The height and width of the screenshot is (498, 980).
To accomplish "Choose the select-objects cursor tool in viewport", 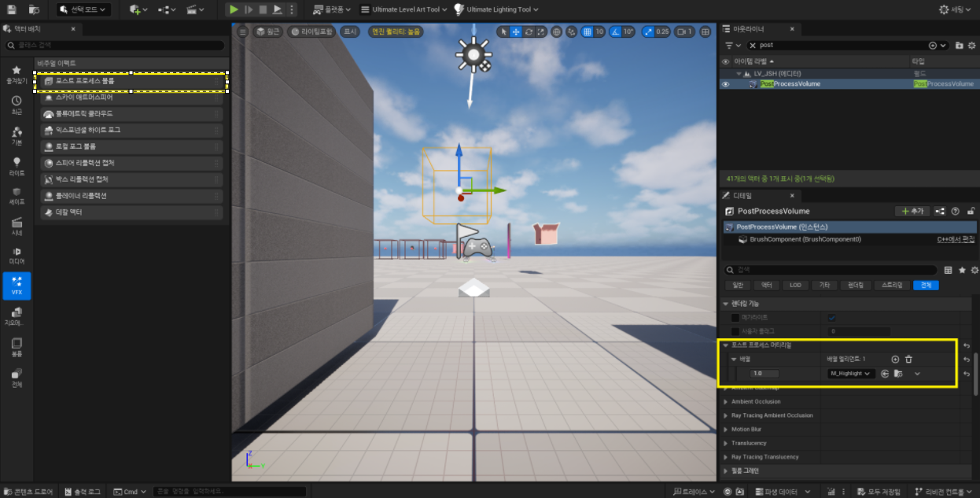I will [504, 31].
